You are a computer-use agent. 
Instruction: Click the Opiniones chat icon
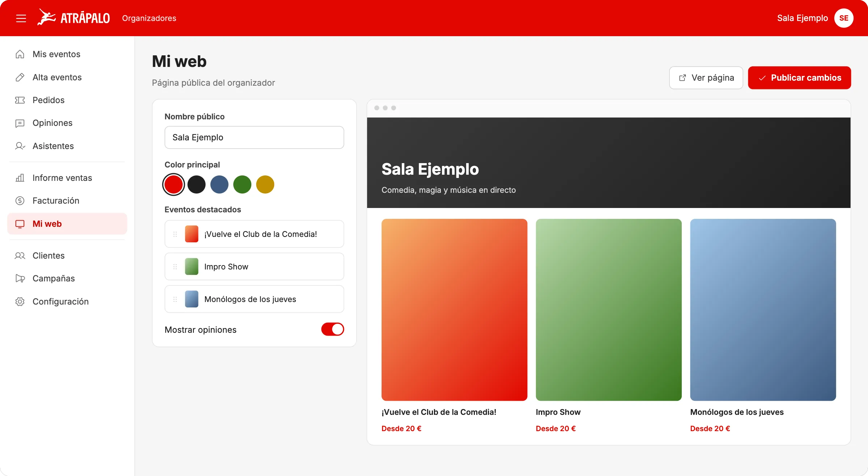pos(20,123)
